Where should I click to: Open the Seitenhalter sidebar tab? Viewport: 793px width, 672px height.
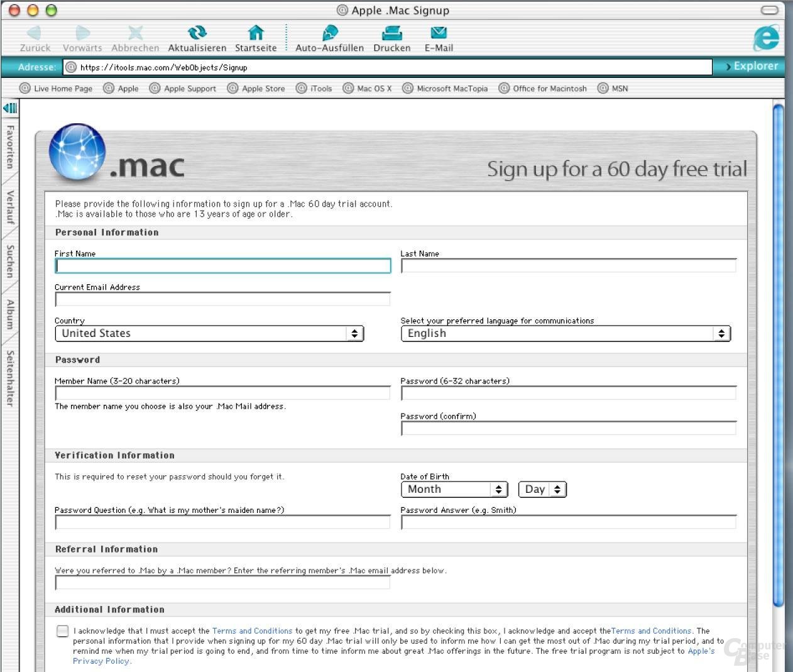pos(10,378)
